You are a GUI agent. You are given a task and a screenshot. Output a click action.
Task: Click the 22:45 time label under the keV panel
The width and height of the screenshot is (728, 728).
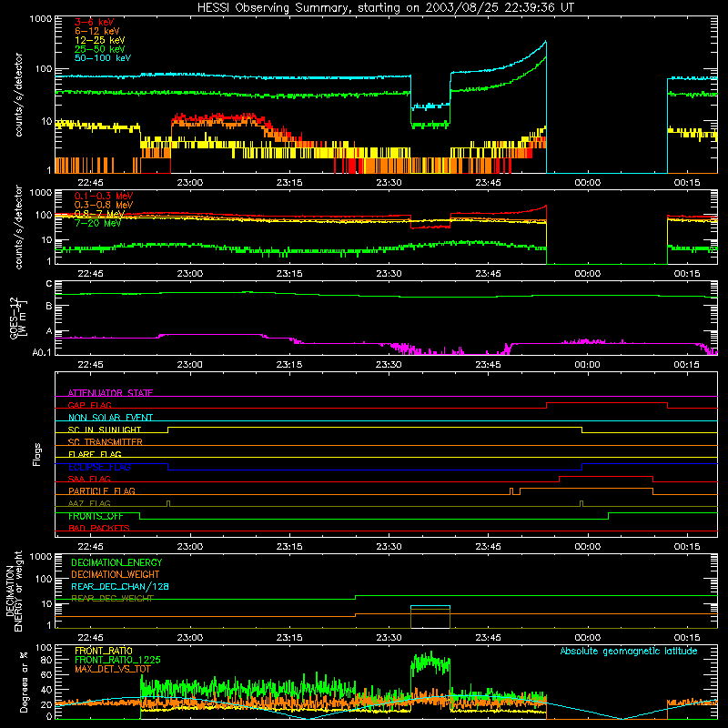point(90,183)
